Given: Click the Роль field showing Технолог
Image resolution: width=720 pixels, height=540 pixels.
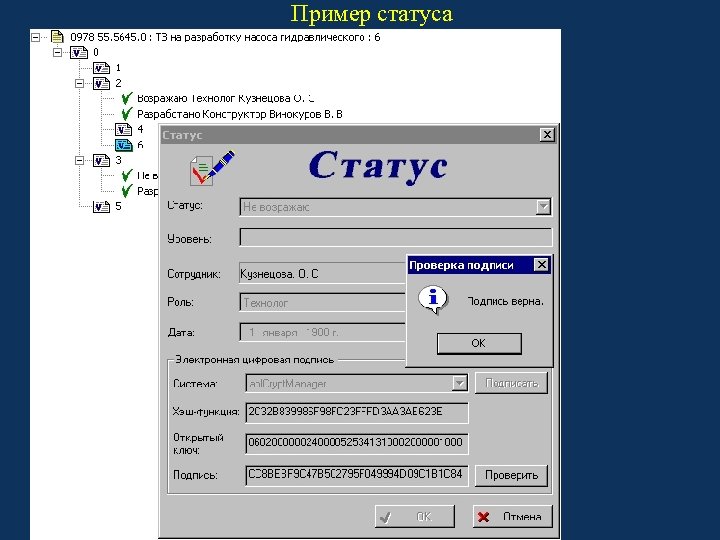Looking at the screenshot, I should [322, 303].
